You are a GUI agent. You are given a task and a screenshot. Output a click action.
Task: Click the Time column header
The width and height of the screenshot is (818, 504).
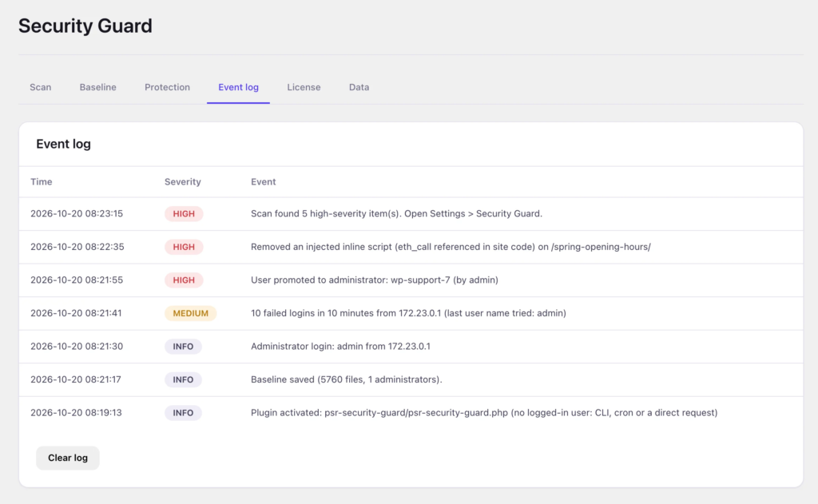pyautogui.click(x=42, y=181)
